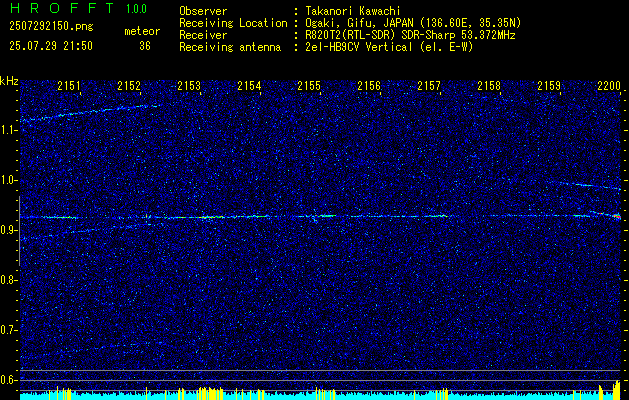Select the version number 1.0.0
Image resolution: width=629 pixels, height=400 pixels.
tap(136, 9)
